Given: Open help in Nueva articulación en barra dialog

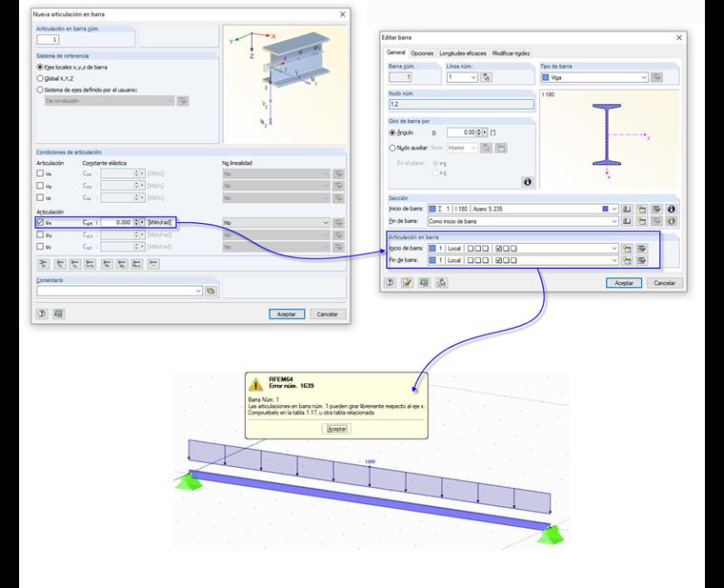Looking at the screenshot, I should 42,314.
